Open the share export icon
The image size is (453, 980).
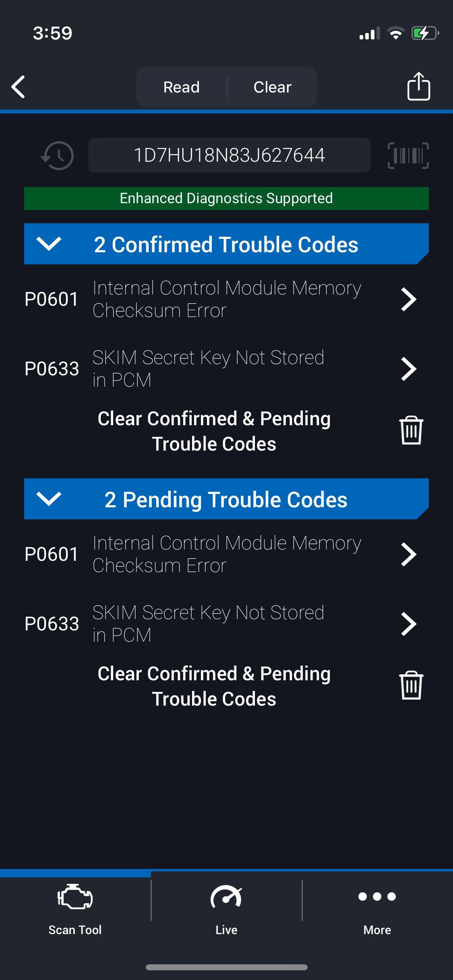[x=418, y=86]
